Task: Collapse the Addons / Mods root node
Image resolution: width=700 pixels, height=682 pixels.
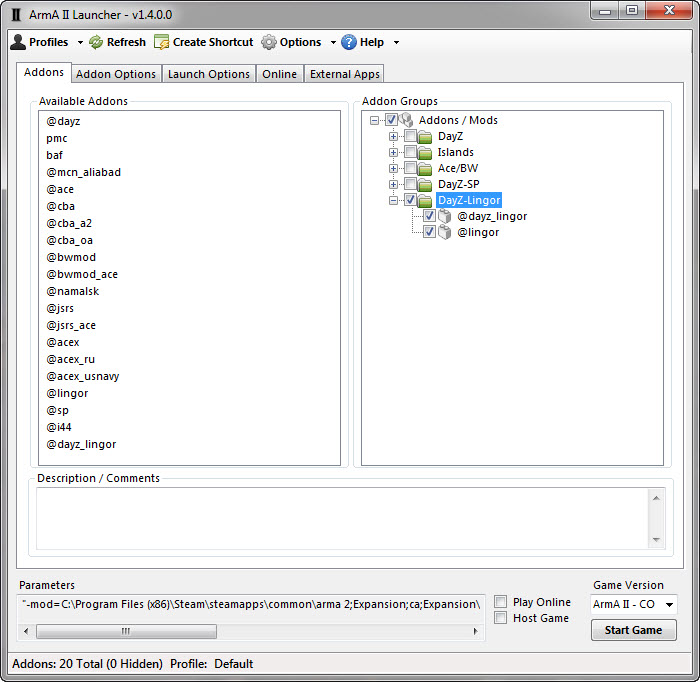Action: point(375,120)
